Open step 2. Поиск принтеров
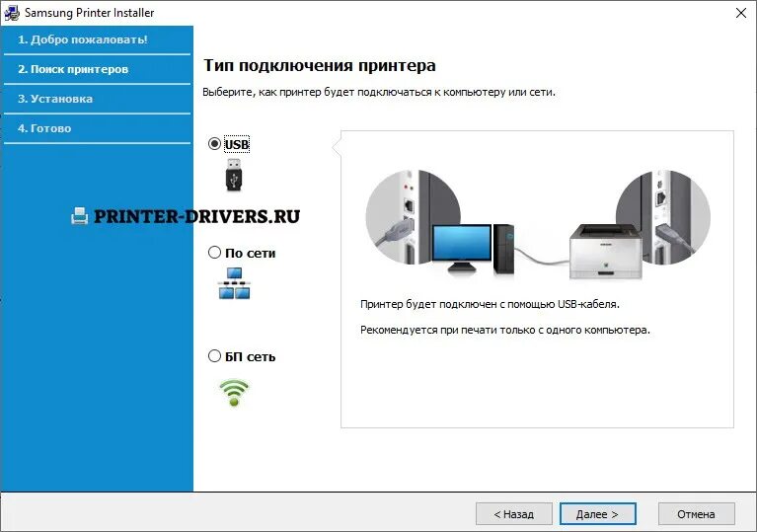757x532 pixels. pyautogui.click(x=73, y=69)
